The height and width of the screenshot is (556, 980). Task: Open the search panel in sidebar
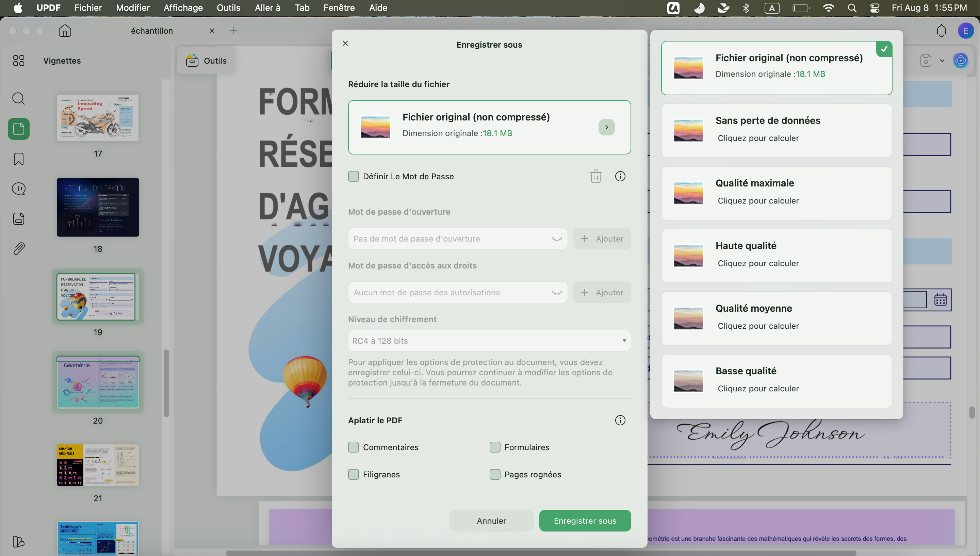[18, 99]
